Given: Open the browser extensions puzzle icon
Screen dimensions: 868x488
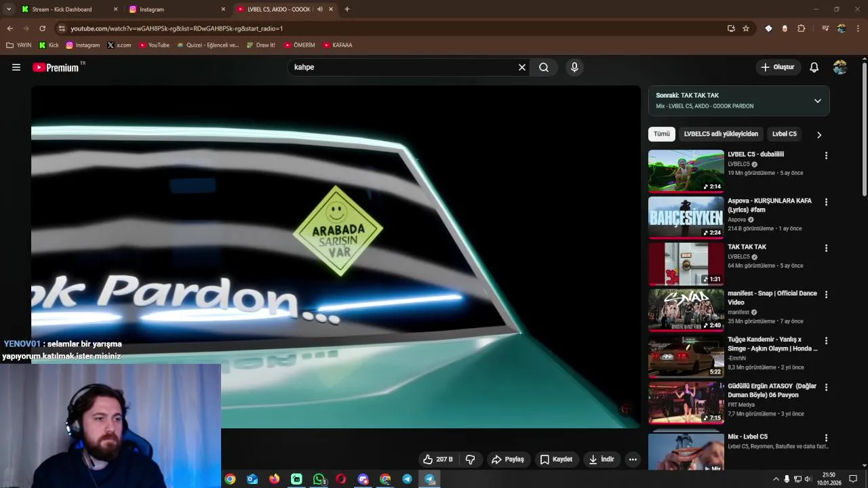Looking at the screenshot, I should (x=802, y=28).
